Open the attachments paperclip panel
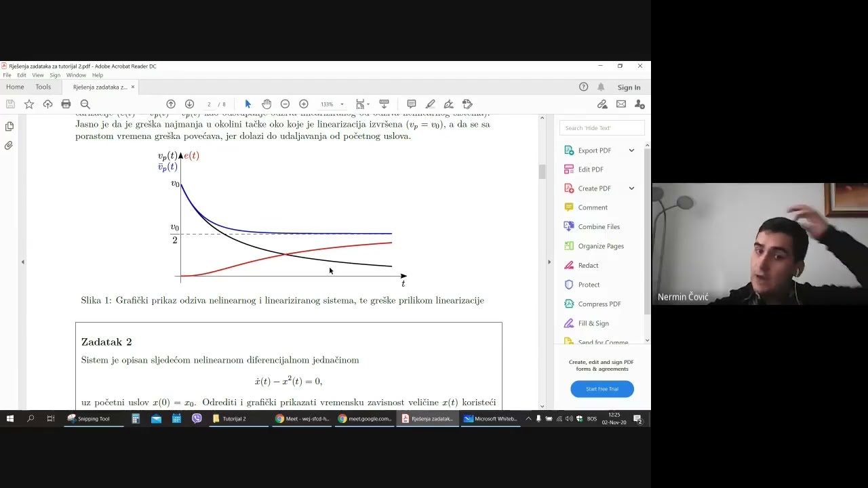 pyautogui.click(x=9, y=146)
